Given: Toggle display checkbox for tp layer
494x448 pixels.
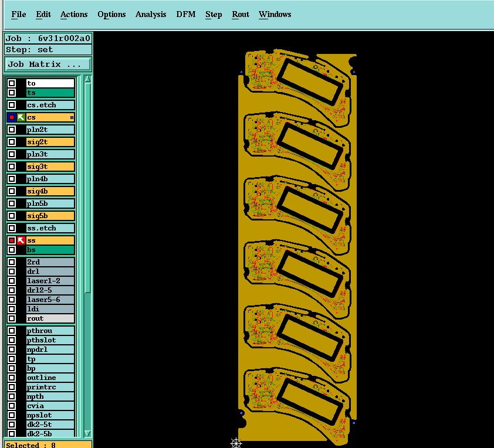Looking at the screenshot, I should (x=12, y=359).
